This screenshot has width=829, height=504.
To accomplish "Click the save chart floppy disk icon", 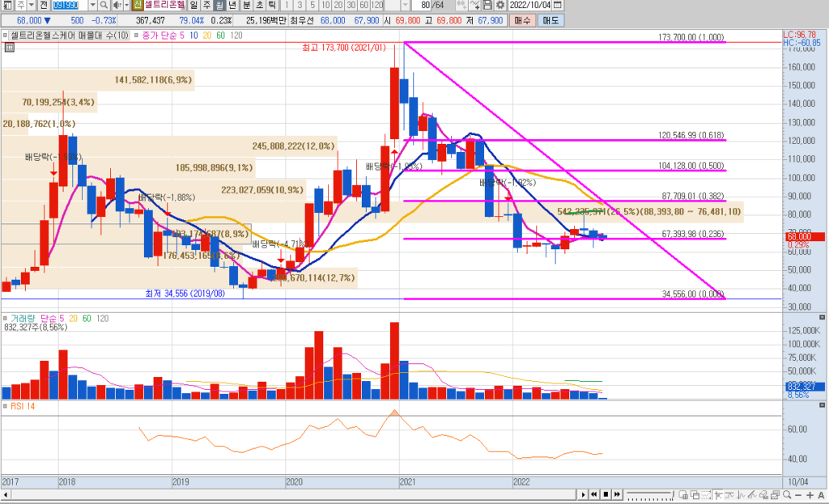I will click(487, 6).
